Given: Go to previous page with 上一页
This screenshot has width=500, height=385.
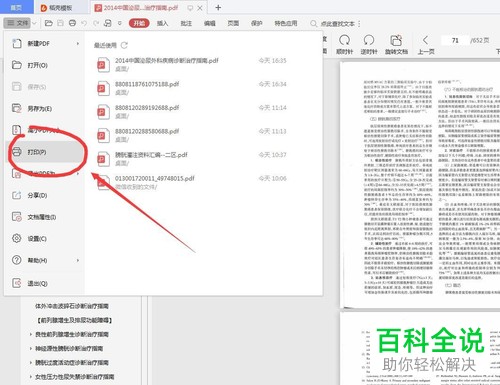Looking at the screenshot, I should pyautogui.click(x=426, y=45).
